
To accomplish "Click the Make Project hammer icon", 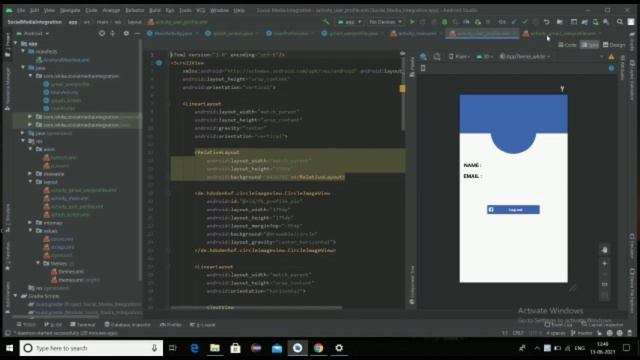I will tap(326, 22).
